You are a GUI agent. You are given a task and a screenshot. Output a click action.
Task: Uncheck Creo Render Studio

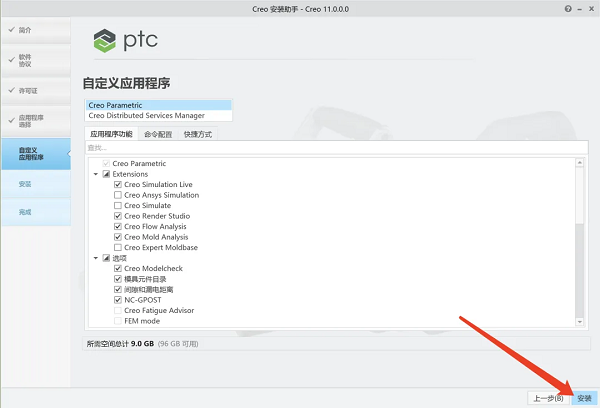[118, 216]
